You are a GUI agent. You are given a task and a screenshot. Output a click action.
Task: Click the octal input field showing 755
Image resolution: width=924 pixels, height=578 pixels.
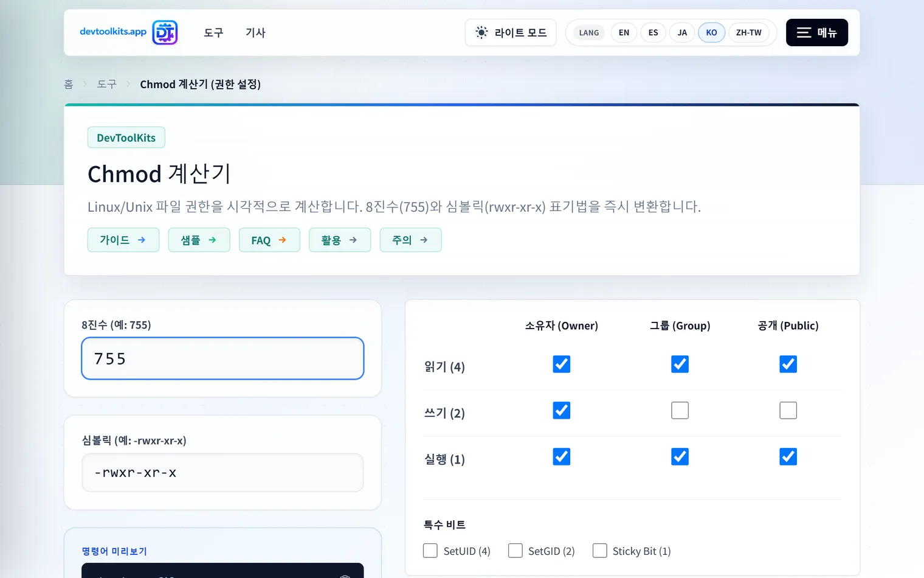222,358
